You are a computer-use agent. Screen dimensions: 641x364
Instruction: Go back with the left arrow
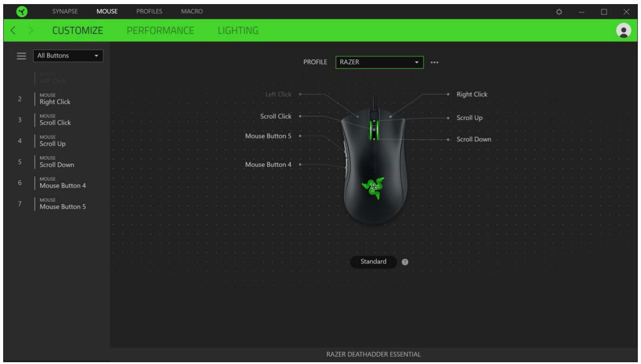[13, 31]
